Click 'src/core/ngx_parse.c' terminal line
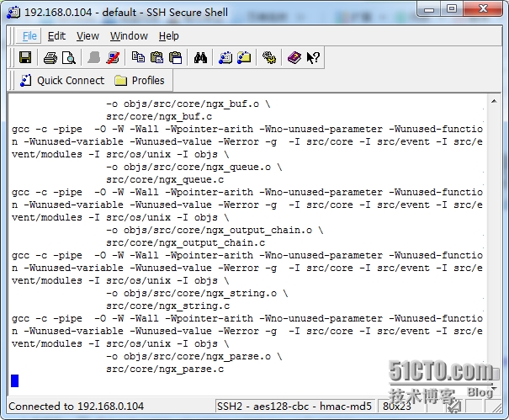 click(x=165, y=369)
